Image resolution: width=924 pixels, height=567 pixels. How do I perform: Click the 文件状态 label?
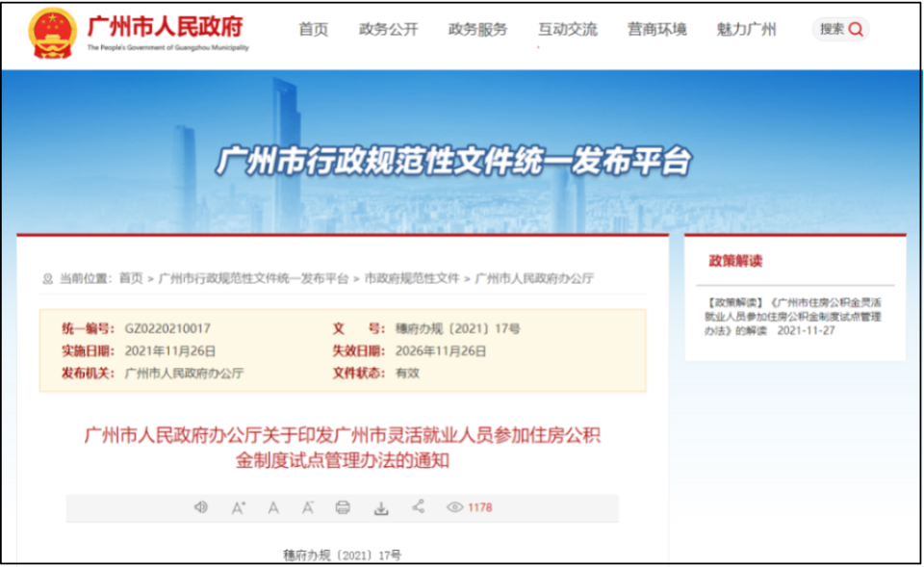pos(359,374)
